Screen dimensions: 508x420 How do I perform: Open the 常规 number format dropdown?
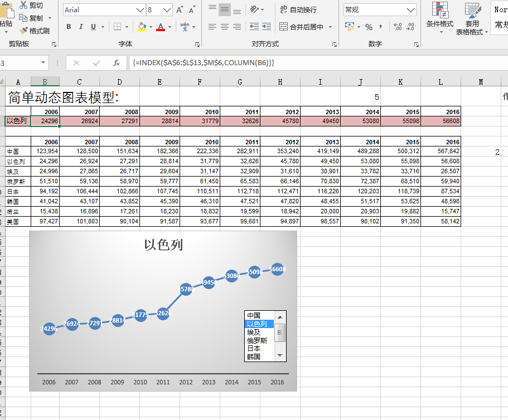point(410,10)
